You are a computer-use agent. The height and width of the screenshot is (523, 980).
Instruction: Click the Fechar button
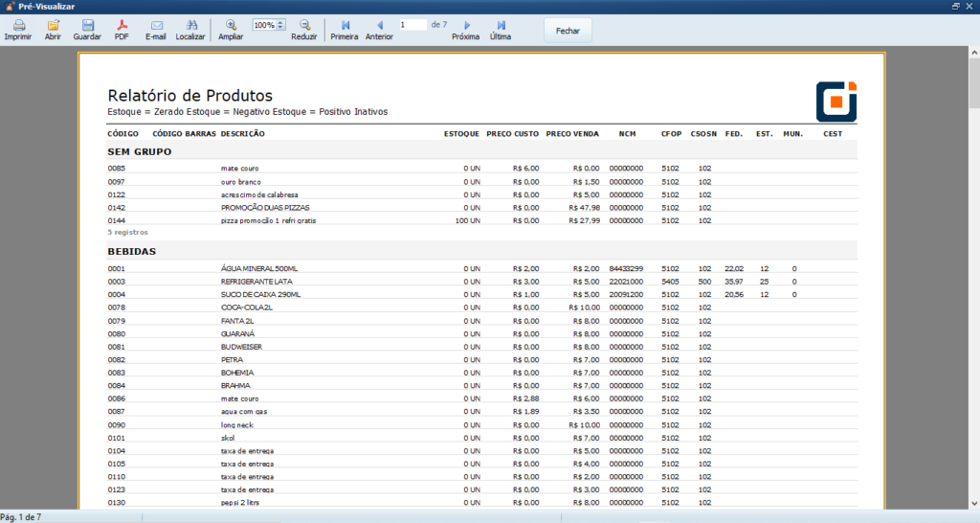[568, 30]
